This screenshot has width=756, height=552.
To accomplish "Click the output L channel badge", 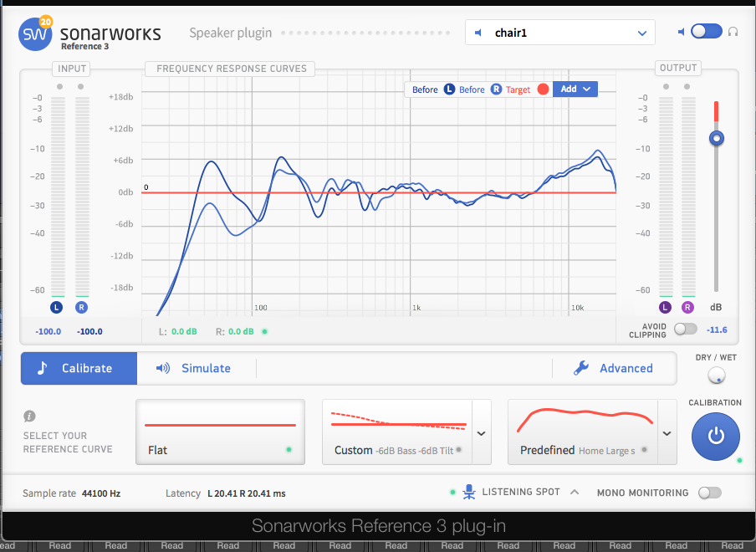I will [x=666, y=307].
